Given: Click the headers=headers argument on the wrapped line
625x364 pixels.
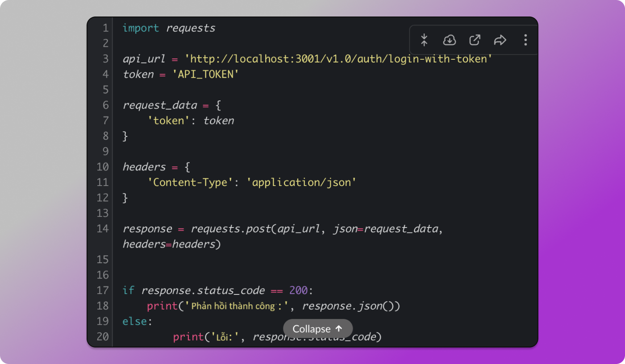Looking at the screenshot, I should pyautogui.click(x=169, y=244).
